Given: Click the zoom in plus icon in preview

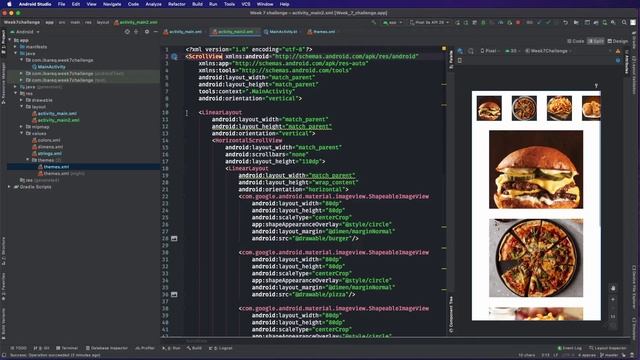Looking at the screenshot, I should [x=613, y=300].
